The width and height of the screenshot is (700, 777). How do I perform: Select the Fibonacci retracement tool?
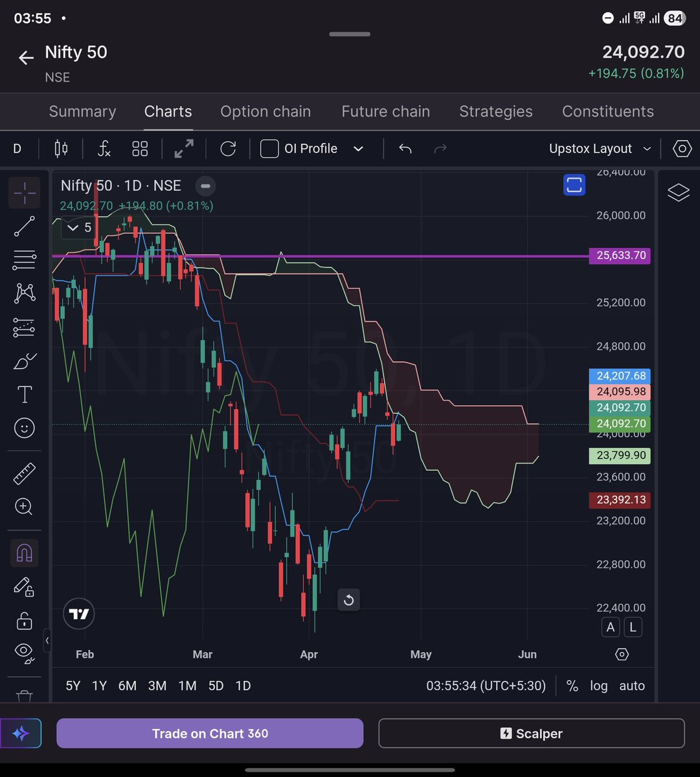click(24, 260)
